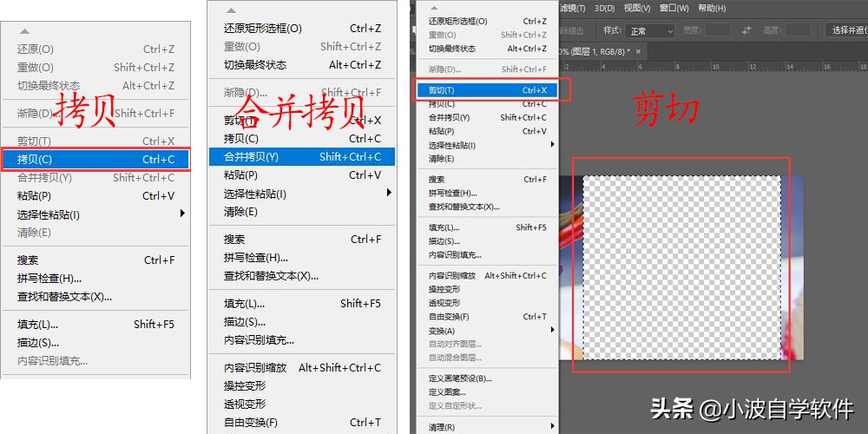
Task: Open 窗口(W) menu in menu bar
Action: [674, 8]
